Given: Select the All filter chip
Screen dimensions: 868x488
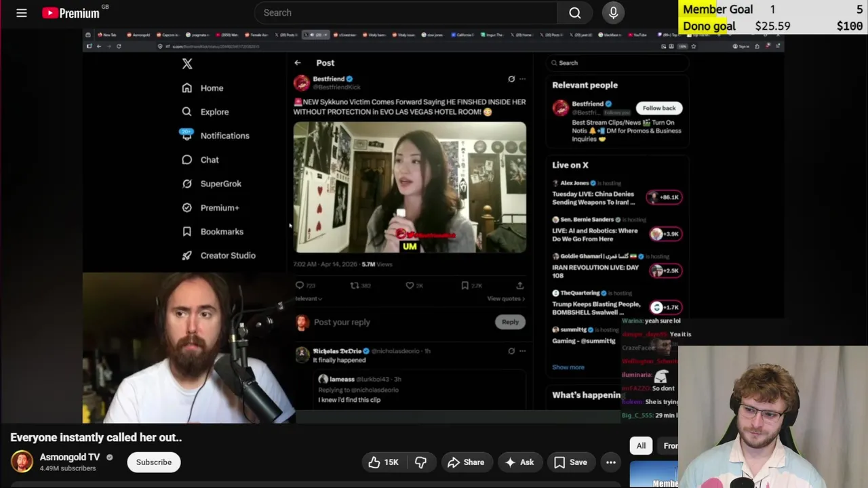Looking at the screenshot, I should click(641, 445).
